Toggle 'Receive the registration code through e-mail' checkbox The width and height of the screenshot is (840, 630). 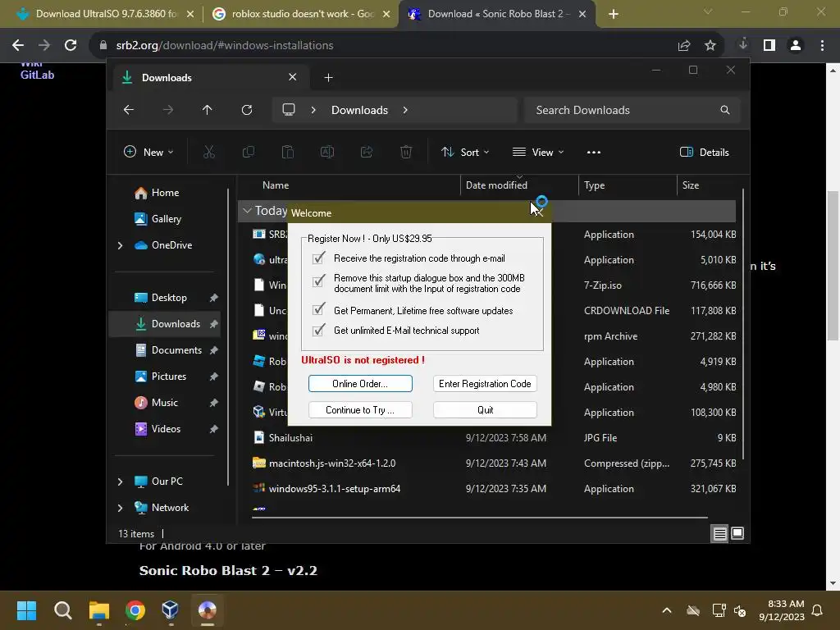pyautogui.click(x=318, y=258)
